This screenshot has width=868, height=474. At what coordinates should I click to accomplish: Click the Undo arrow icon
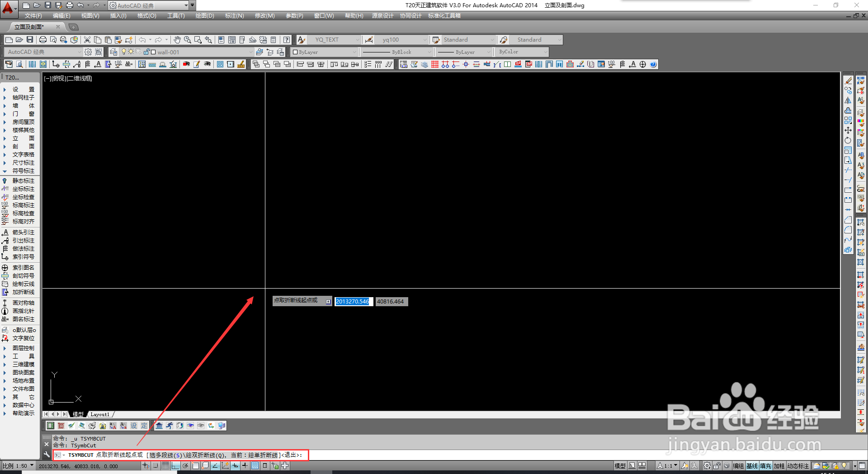(x=142, y=40)
